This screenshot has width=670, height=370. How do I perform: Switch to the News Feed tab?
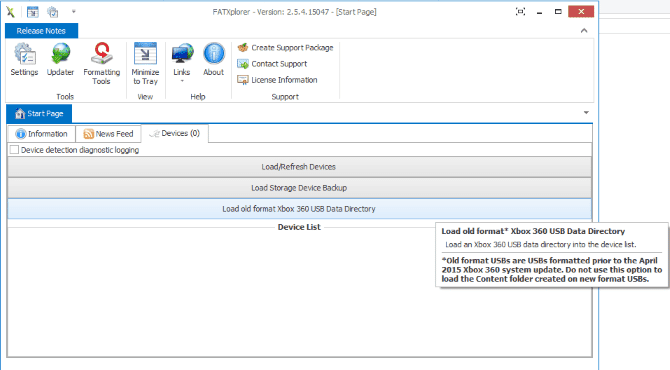[x=109, y=134]
